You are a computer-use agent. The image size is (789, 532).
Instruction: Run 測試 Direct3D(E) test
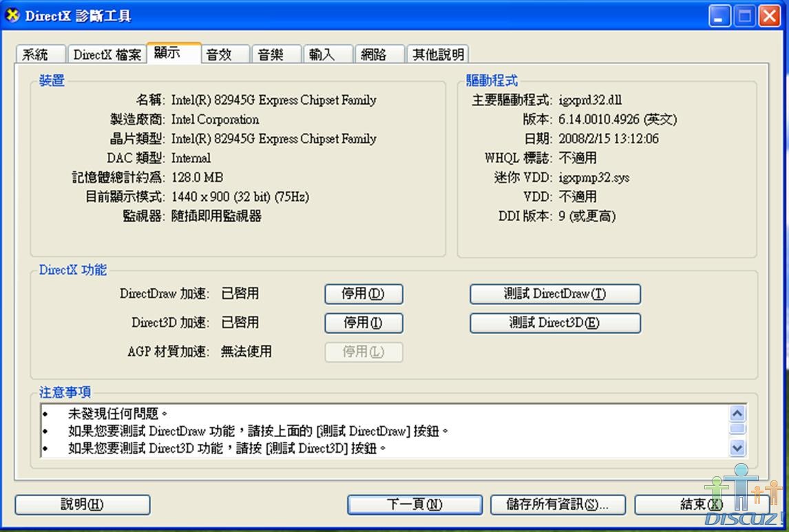555,323
